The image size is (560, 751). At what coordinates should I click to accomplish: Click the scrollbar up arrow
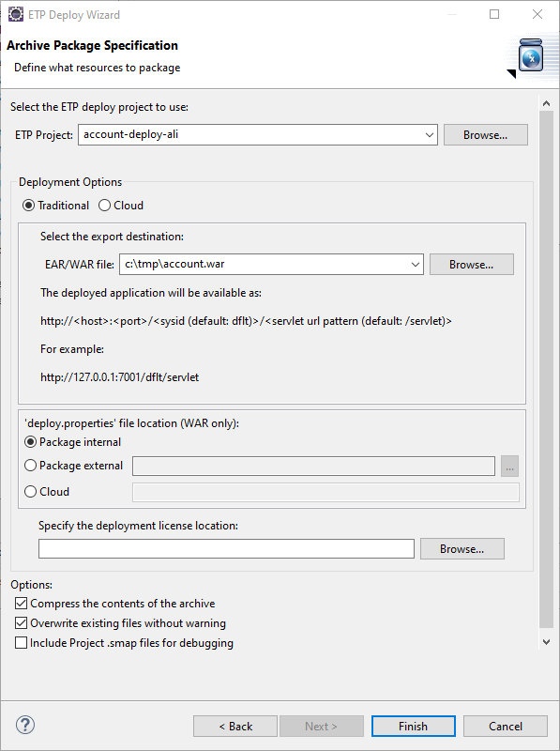click(546, 103)
